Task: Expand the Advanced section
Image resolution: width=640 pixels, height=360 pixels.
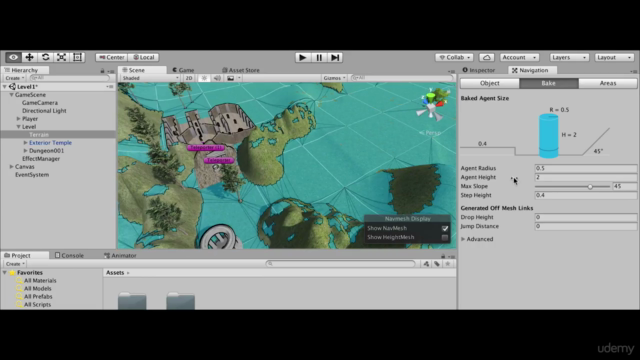Action: tap(463, 239)
